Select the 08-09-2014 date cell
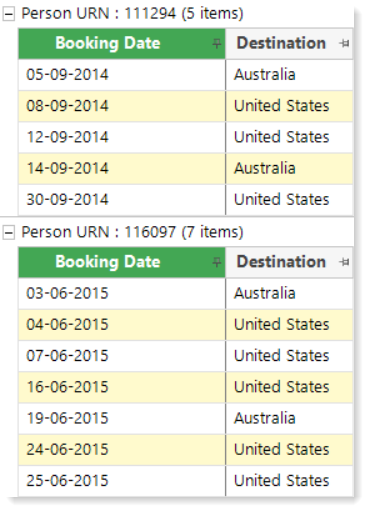The width and height of the screenshot is (369, 512). coord(122,106)
